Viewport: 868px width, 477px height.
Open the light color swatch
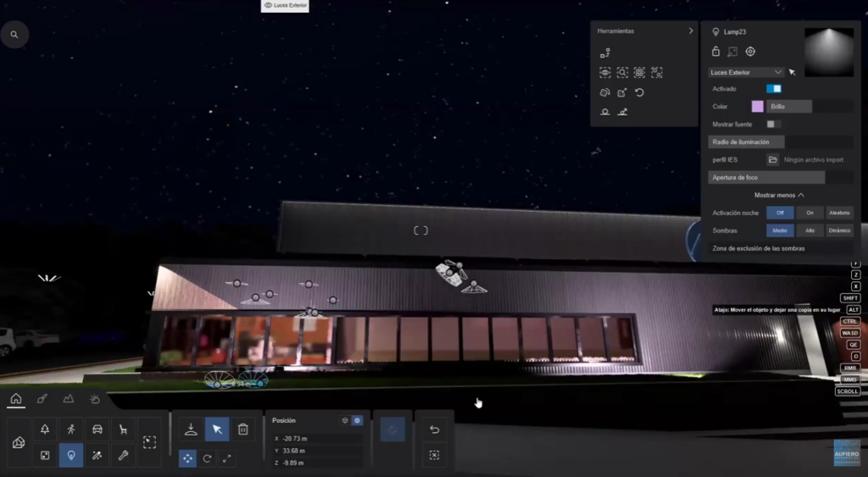[757, 106]
